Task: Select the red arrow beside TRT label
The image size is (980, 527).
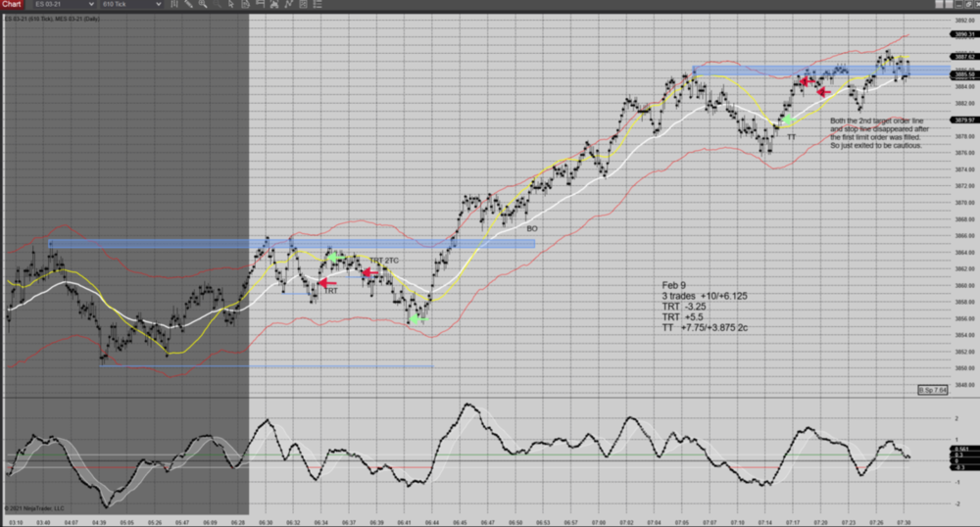Action: click(326, 283)
